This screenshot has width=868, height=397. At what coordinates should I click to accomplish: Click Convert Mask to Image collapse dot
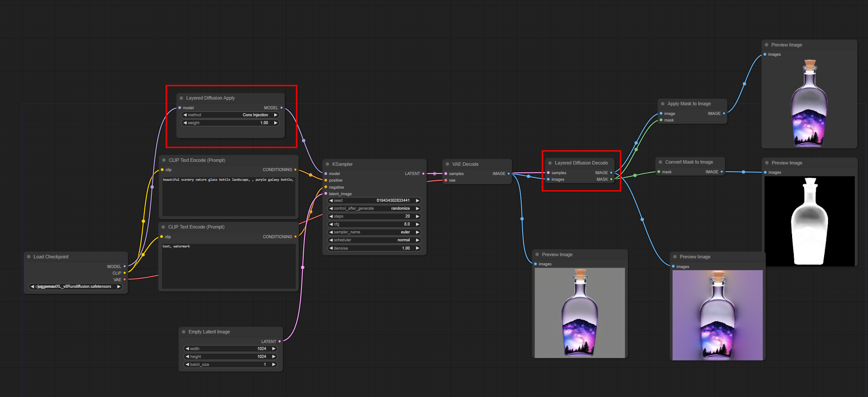[660, 162]
